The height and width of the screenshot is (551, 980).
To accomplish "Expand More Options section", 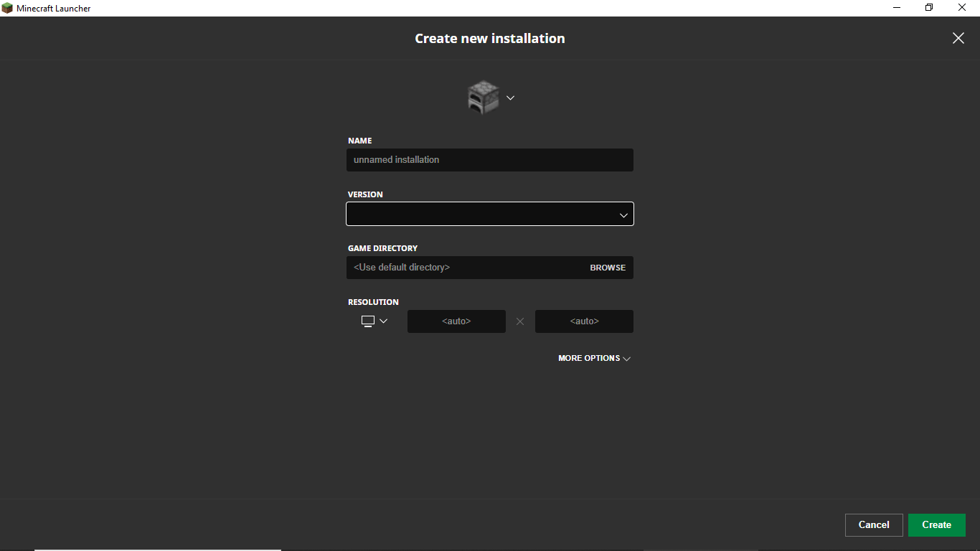I will click(x=594, y=358).
